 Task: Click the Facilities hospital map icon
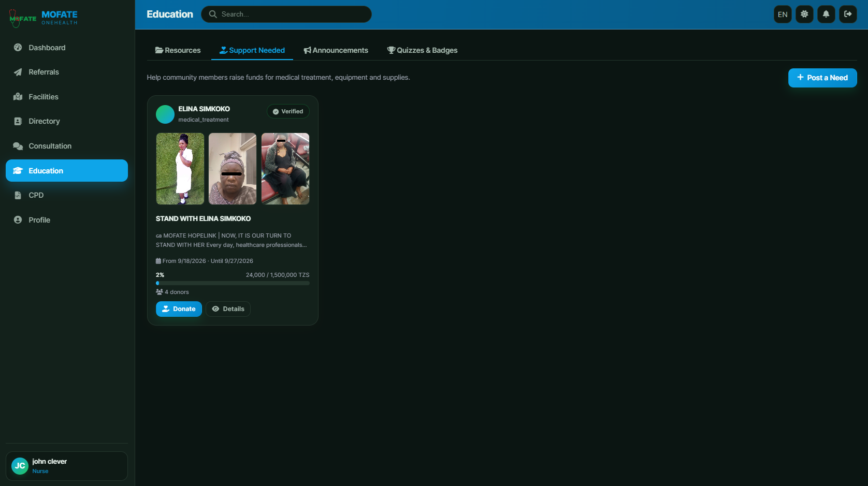coord(18,97)
